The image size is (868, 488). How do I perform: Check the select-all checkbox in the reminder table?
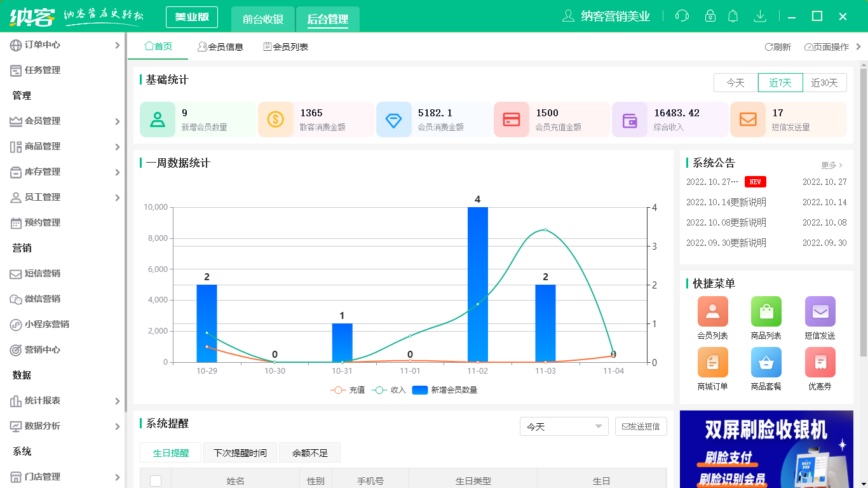[156, 481]
